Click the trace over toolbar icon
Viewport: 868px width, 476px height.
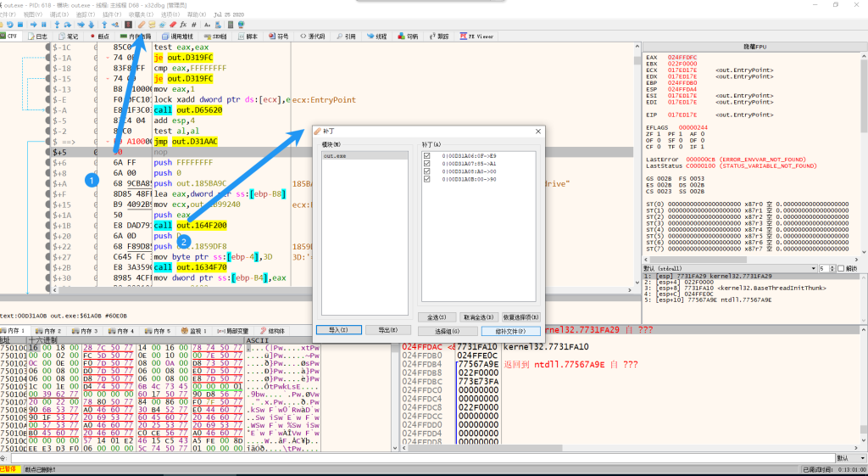pos(92,25)
